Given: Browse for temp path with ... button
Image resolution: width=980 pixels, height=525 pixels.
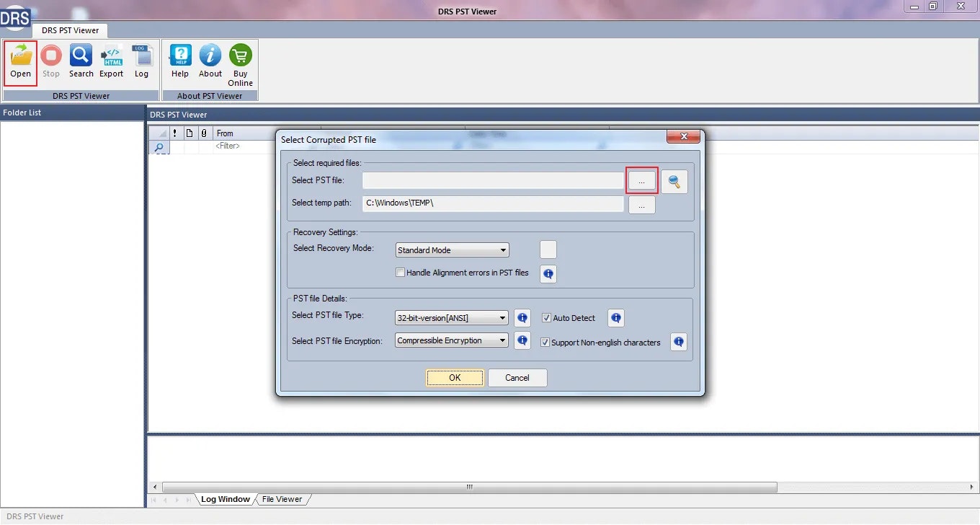Looking at the screenshot, I should (641, 206).
